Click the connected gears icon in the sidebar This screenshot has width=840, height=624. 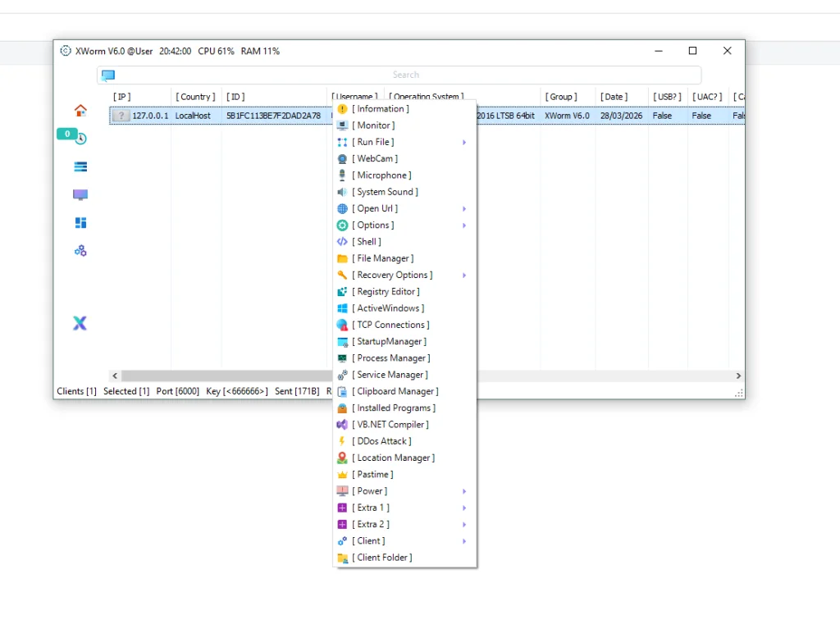point(80,251)
